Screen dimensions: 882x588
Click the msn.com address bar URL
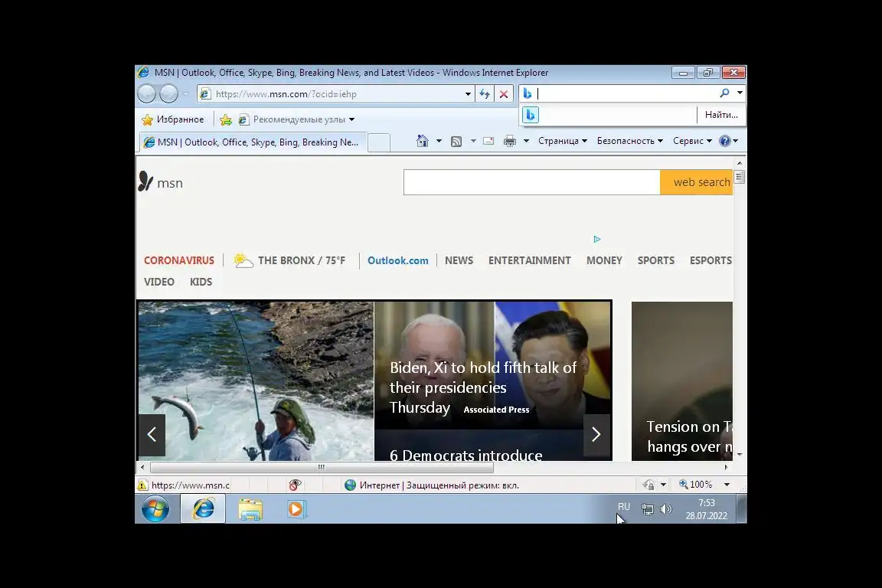click(286, 94)
